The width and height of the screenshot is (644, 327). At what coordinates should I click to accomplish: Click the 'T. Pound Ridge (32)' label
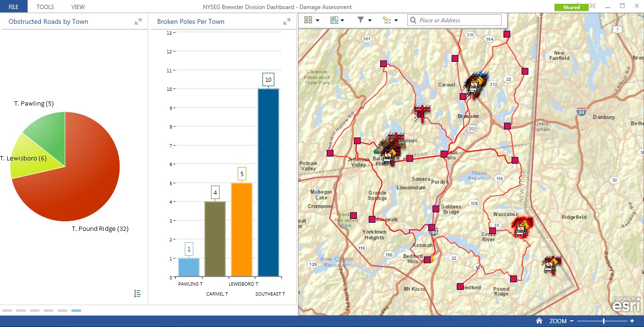[x=100, y=229]
